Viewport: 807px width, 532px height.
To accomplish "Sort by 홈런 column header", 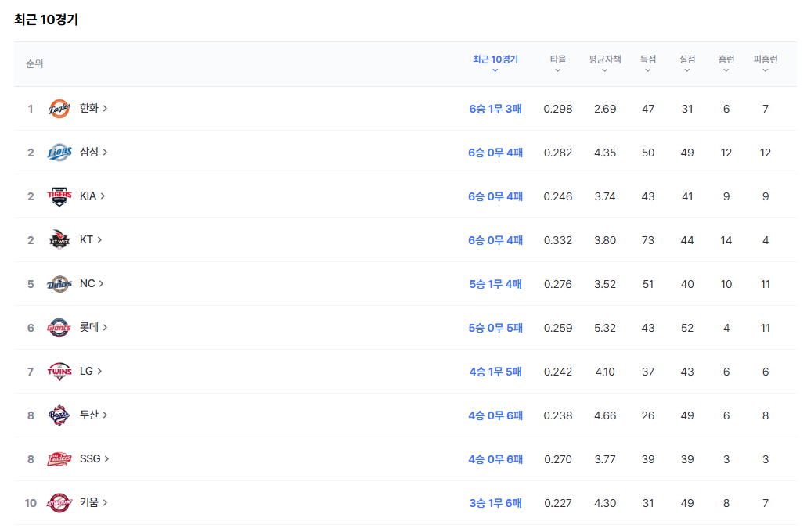I will point(726,63).
